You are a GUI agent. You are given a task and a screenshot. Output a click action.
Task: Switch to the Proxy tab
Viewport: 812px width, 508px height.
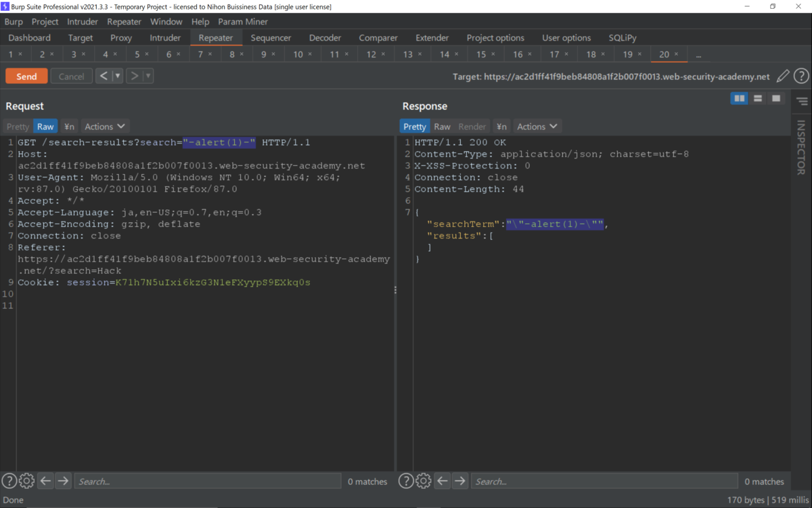(121, 38)
